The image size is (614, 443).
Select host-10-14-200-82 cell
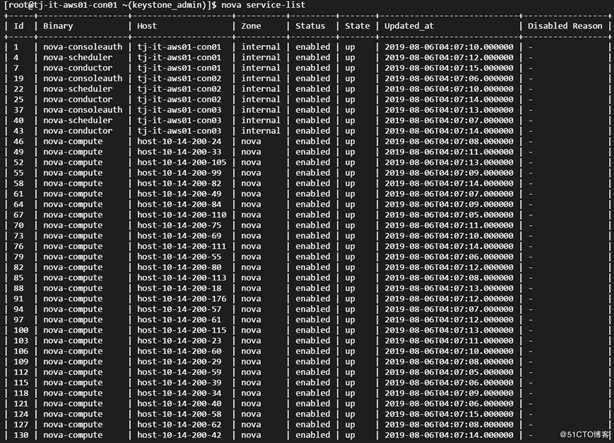point(179,183)
